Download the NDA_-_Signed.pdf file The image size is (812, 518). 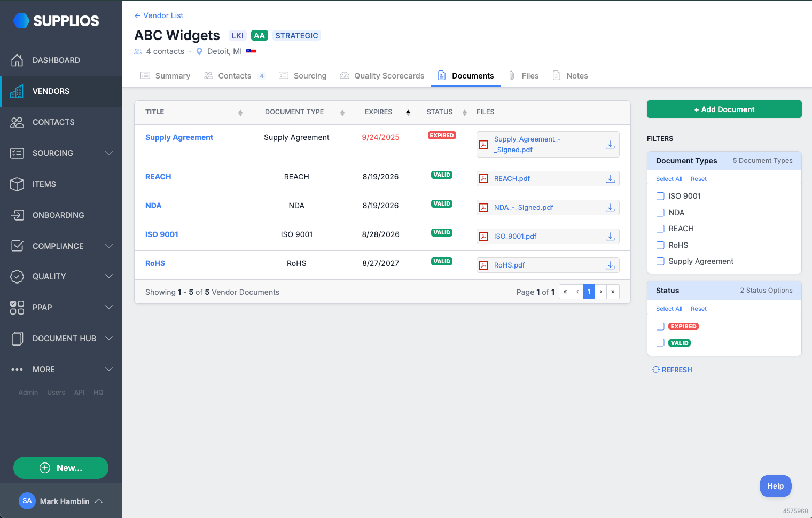coord(610,208)
